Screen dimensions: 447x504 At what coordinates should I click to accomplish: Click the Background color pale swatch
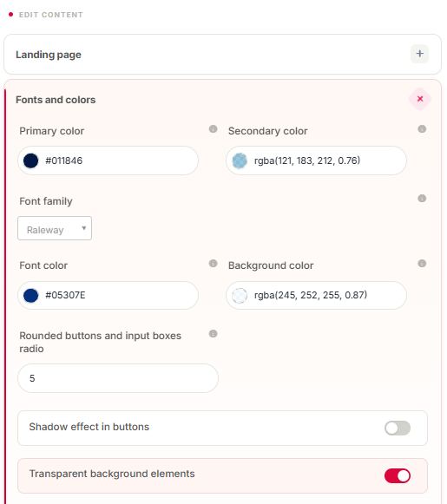pos(240,296)
